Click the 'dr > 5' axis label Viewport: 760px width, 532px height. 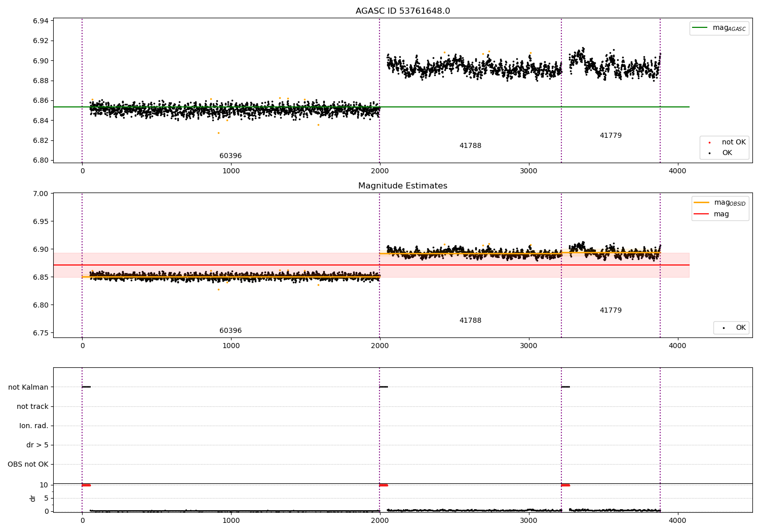pos(37,445)
